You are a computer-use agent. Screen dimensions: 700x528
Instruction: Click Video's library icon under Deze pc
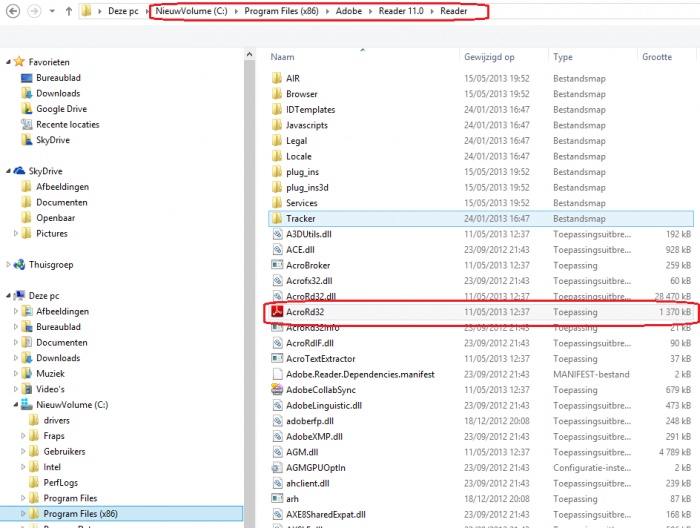tap(26, 389)
